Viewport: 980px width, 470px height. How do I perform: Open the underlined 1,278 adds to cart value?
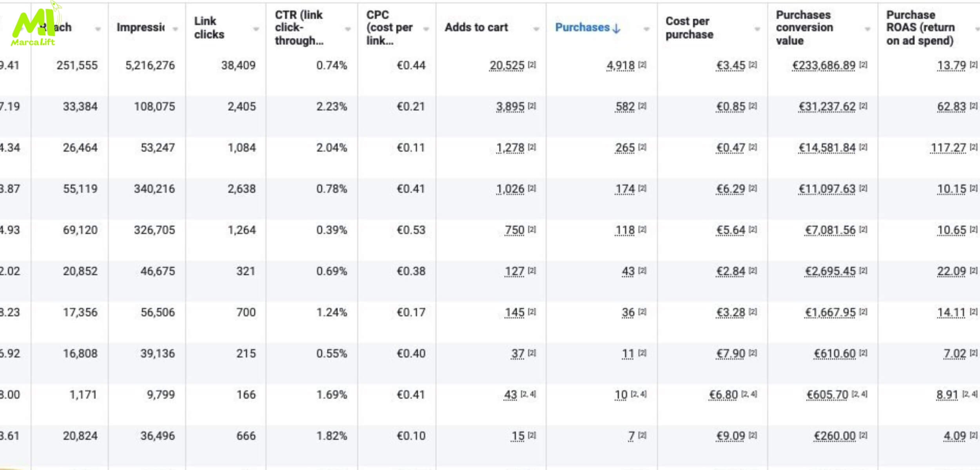click(x=510, y=148)
